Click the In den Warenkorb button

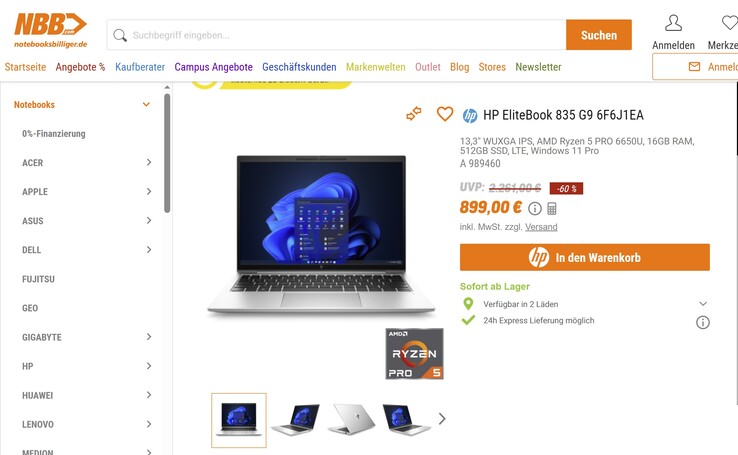(x=585, y=257)
